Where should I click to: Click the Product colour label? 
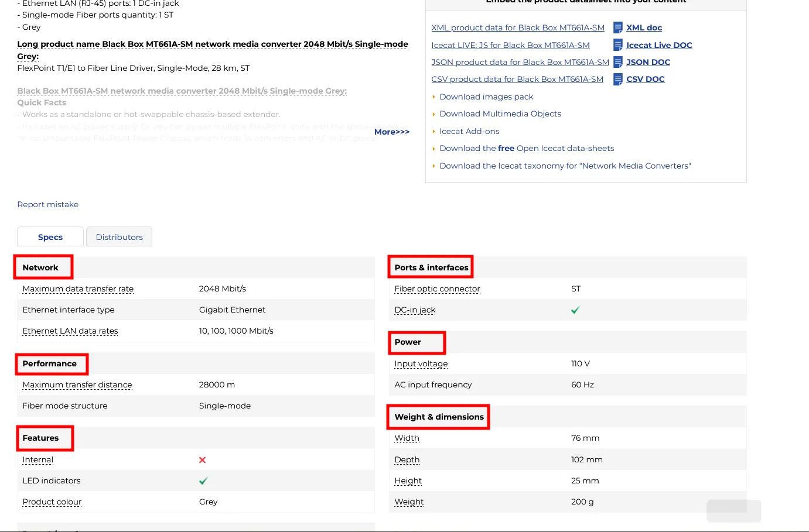(52, 502)
